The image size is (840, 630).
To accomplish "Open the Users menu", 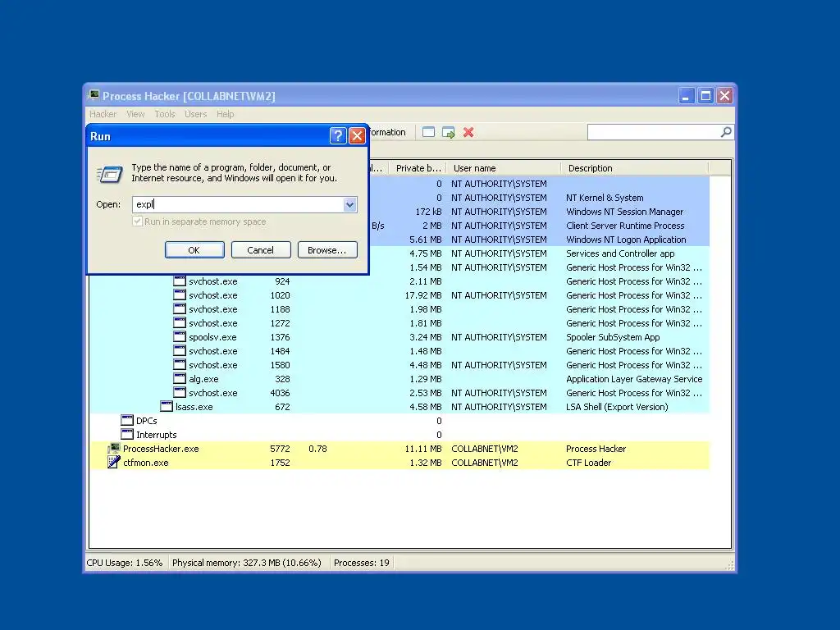I will tap(195, 114).
